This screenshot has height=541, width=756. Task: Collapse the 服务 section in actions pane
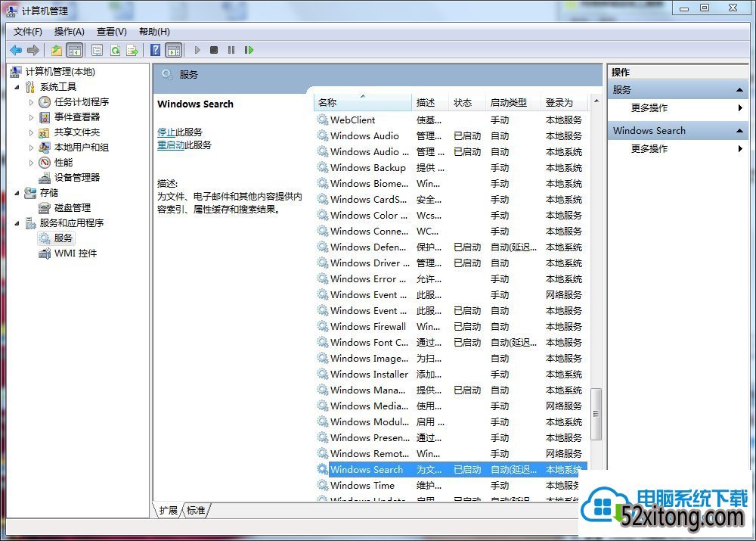739,90
